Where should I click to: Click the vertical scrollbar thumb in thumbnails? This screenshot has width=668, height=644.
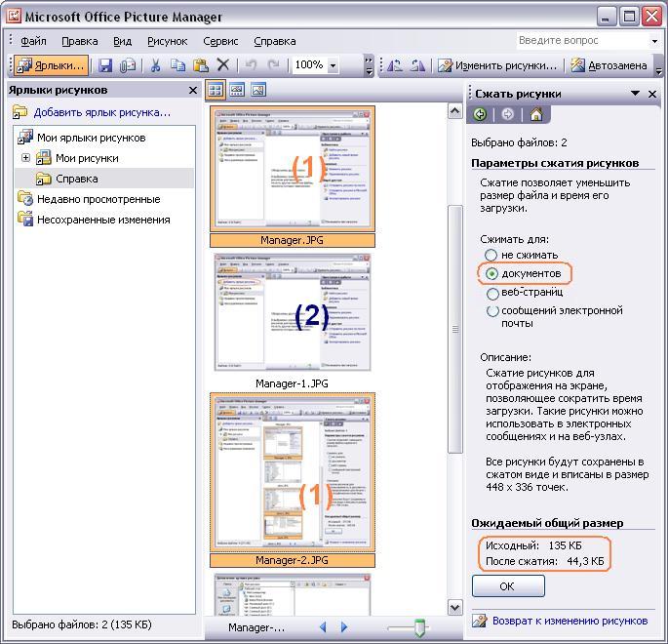[x=455, y=329]
